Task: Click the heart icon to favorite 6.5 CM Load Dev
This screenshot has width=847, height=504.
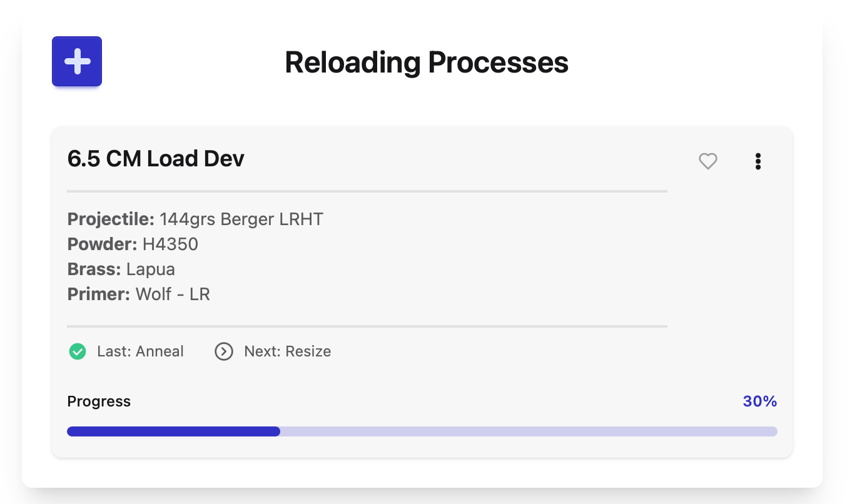Action: point(708,161)
